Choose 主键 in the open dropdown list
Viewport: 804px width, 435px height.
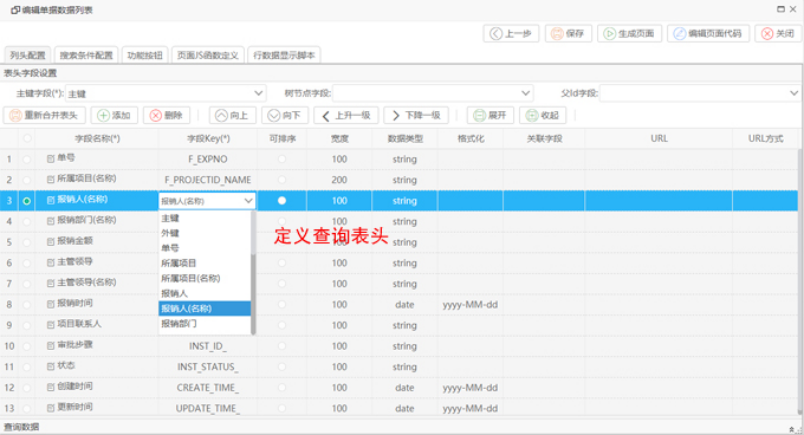click(x=205, y=218)
